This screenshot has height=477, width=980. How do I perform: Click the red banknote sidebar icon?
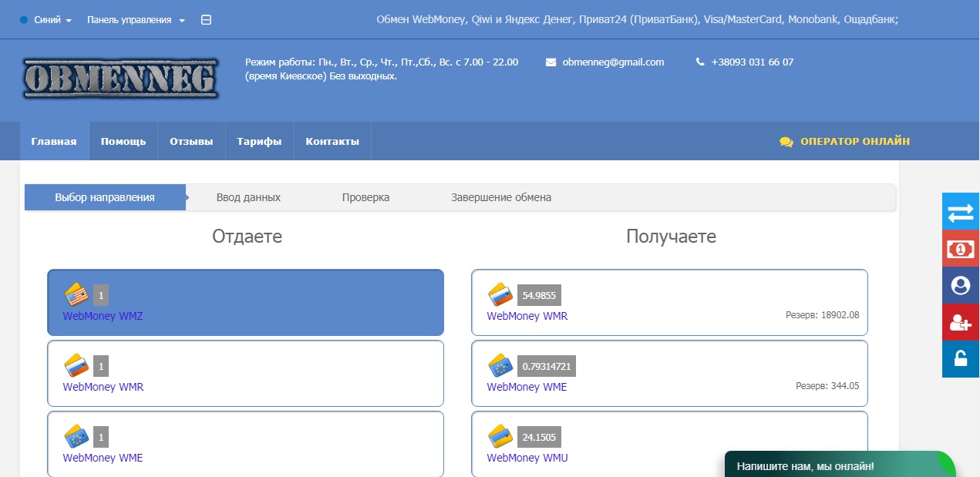(961, 249)
